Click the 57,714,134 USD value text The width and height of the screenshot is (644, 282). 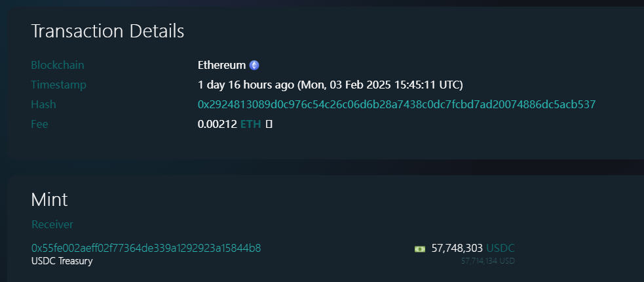[488, 261]
